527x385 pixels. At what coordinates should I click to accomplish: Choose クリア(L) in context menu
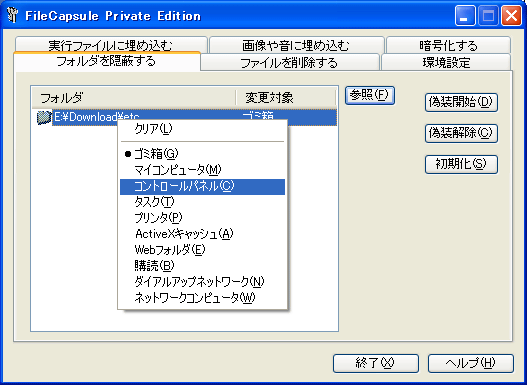tap(202, 129)
